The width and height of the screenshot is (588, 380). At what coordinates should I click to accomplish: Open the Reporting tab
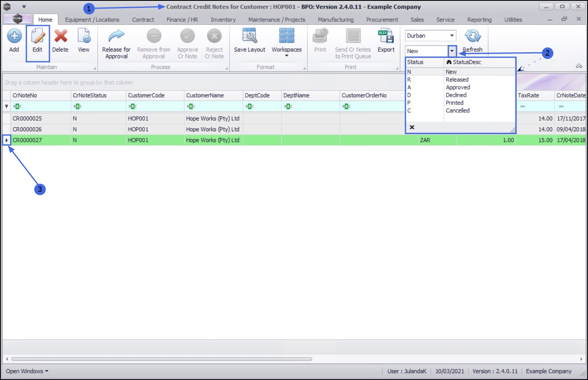tap(479, 19)
